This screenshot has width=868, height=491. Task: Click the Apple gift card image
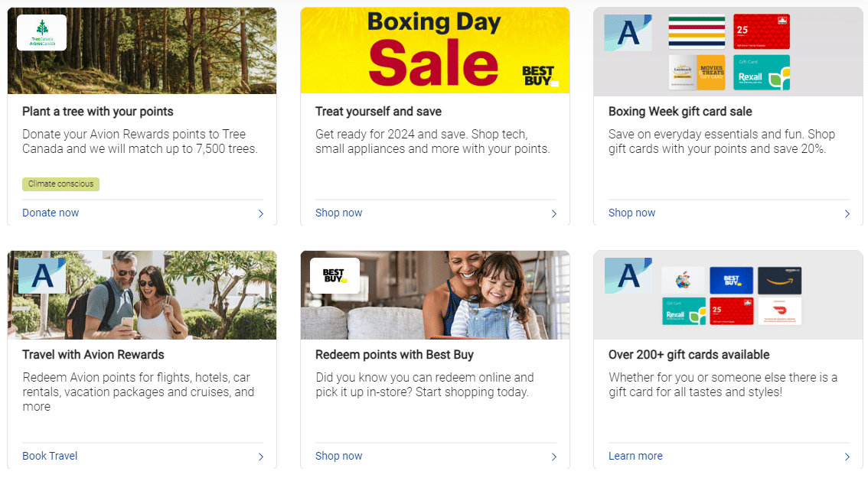coord(683,281)
